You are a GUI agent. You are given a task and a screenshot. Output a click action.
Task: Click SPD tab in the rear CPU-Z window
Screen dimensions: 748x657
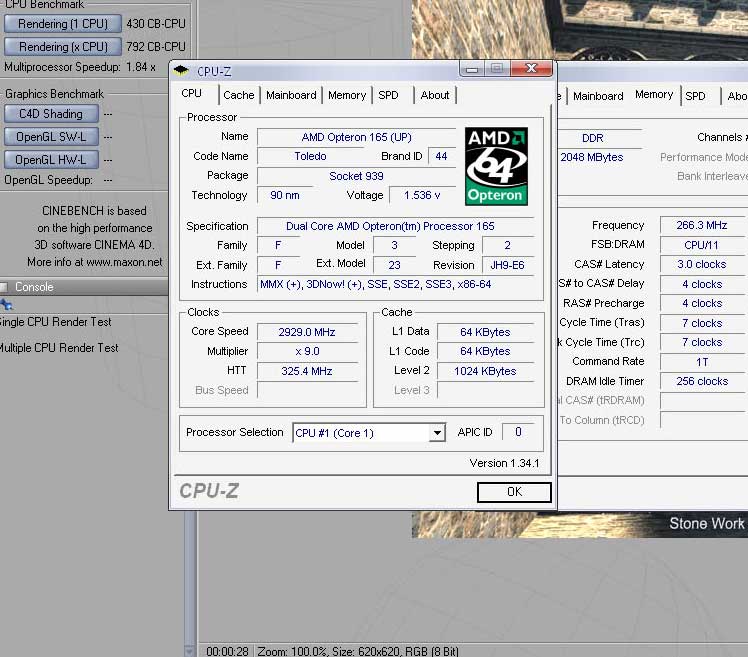(x=695, y=96)
